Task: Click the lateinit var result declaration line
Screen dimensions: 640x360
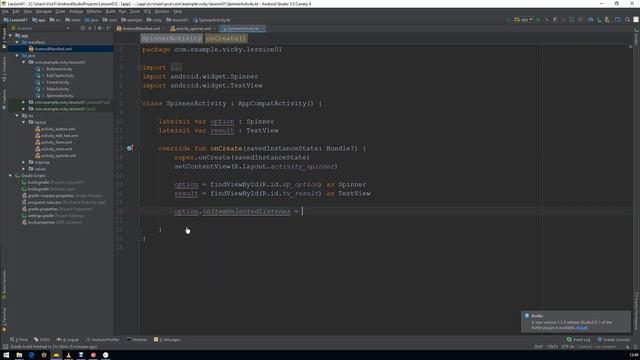Action: (218, 131)
